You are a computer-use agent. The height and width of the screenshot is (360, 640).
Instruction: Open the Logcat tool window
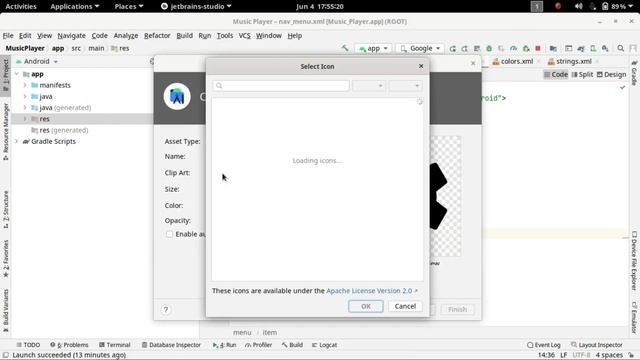pos(324,345)
